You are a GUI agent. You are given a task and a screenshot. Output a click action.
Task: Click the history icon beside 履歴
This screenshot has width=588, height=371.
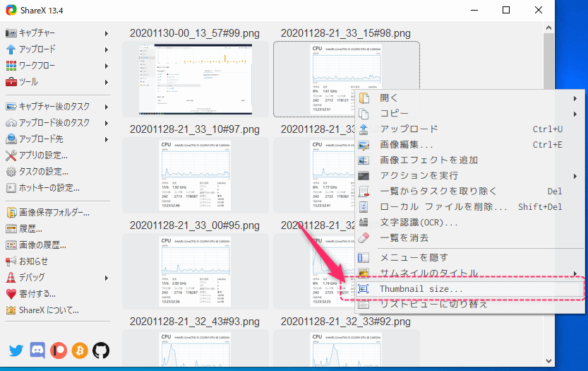click(x=11, y=229)
